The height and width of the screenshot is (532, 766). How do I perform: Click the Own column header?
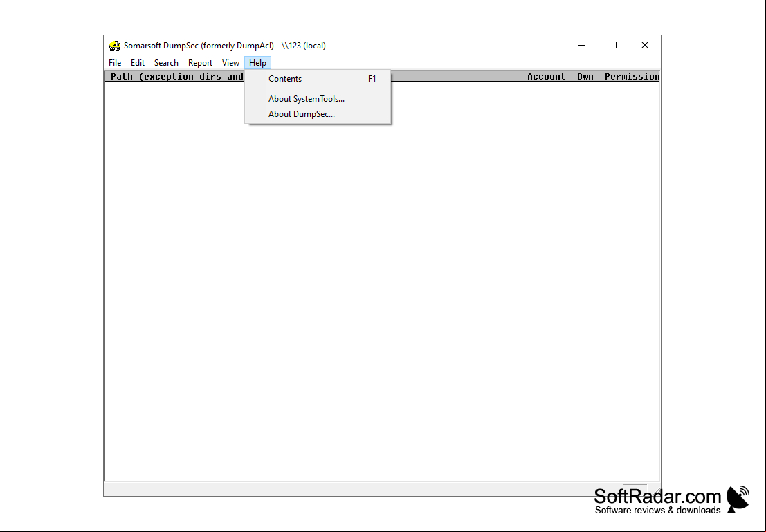pyautogui.click(x=585, y=76)
